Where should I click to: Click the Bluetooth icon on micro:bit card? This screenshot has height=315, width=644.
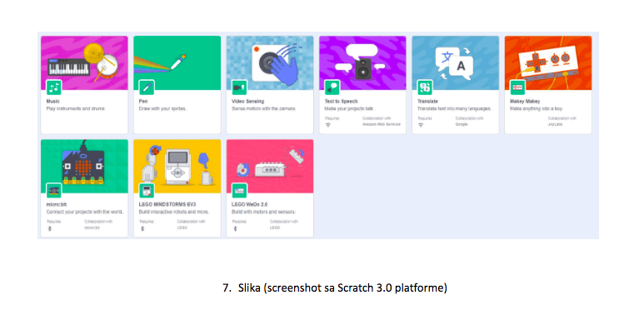tap(49, 228)
